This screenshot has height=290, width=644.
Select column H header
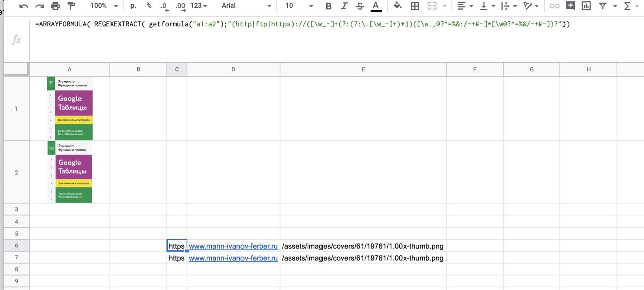click(x=589, y=69)
